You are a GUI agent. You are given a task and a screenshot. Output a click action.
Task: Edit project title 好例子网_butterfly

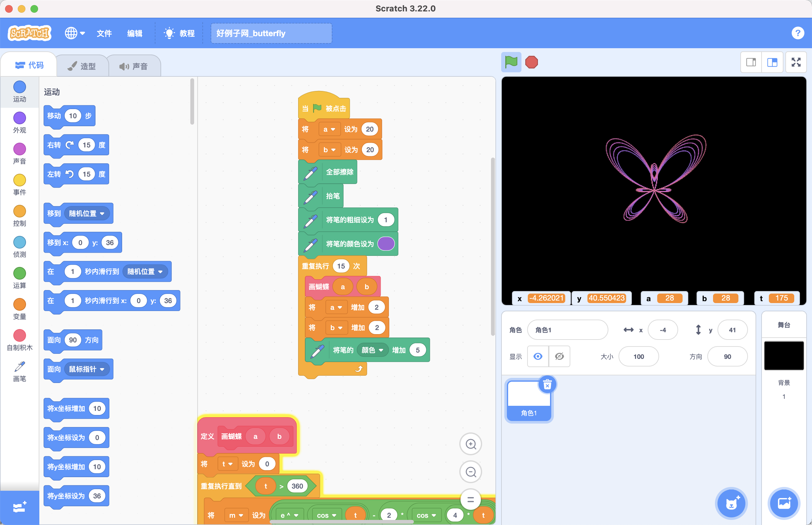[x=271, y=33]
